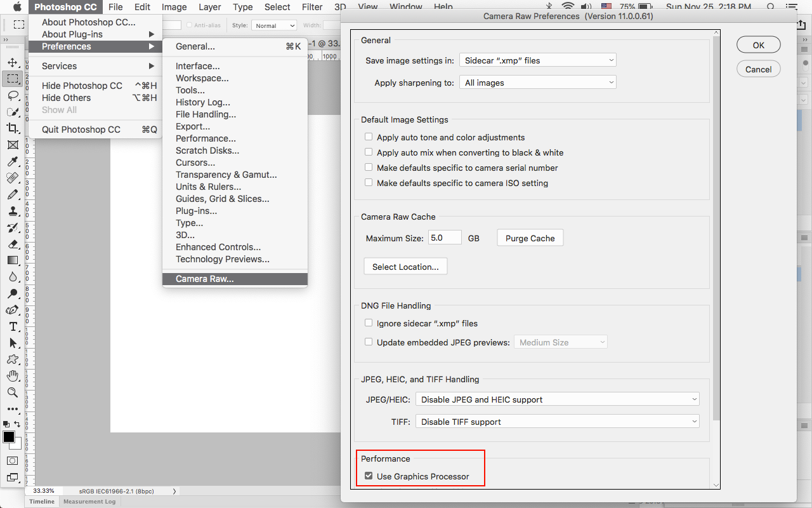Click the preferences dialog scroll-down arrow
812x508 pixels.
pyautogui.click(x=716, y=485)
